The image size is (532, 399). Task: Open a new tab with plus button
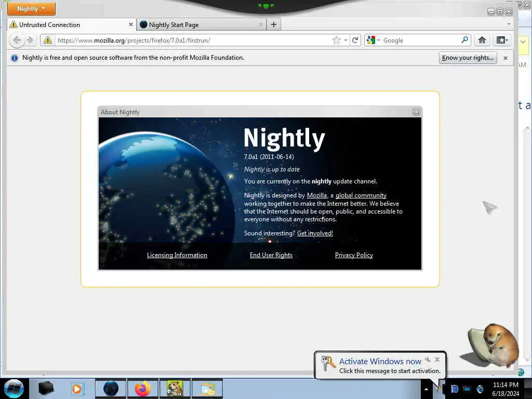click(274, 24)
